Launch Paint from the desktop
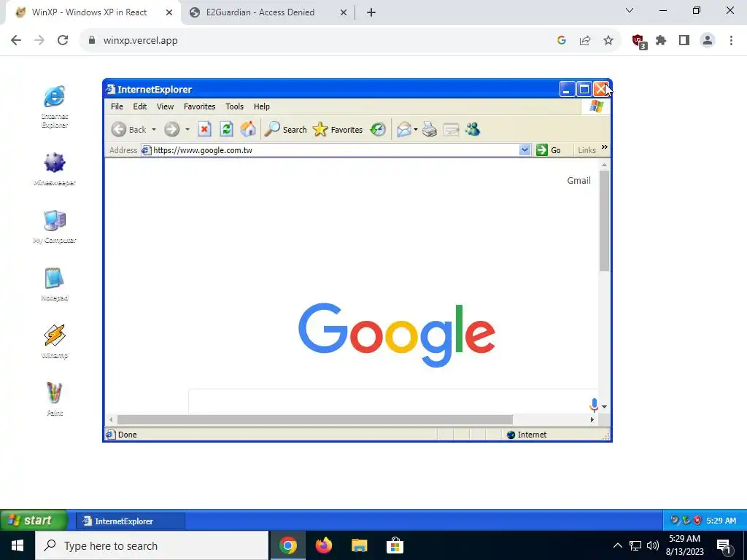The image size is (747, 560). (x=54, y=399)
